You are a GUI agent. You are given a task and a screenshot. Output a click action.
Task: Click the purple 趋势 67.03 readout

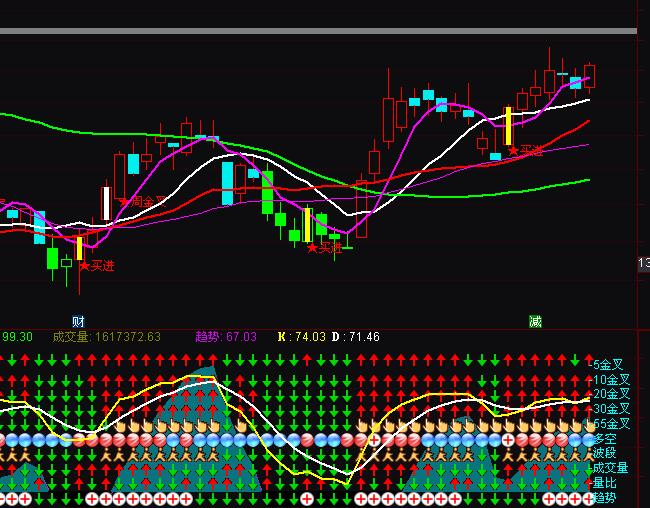pos(225,337)
